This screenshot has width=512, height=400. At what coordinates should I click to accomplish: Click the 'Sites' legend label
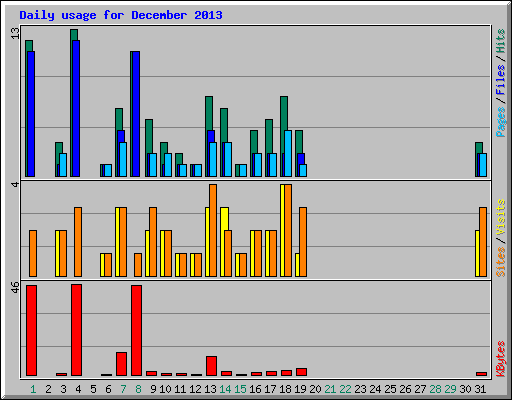click(x=501, y=262)
